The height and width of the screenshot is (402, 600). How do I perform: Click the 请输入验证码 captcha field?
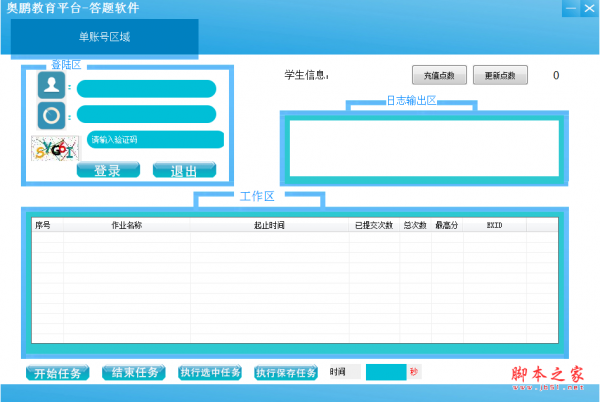[x=155, y=139]
